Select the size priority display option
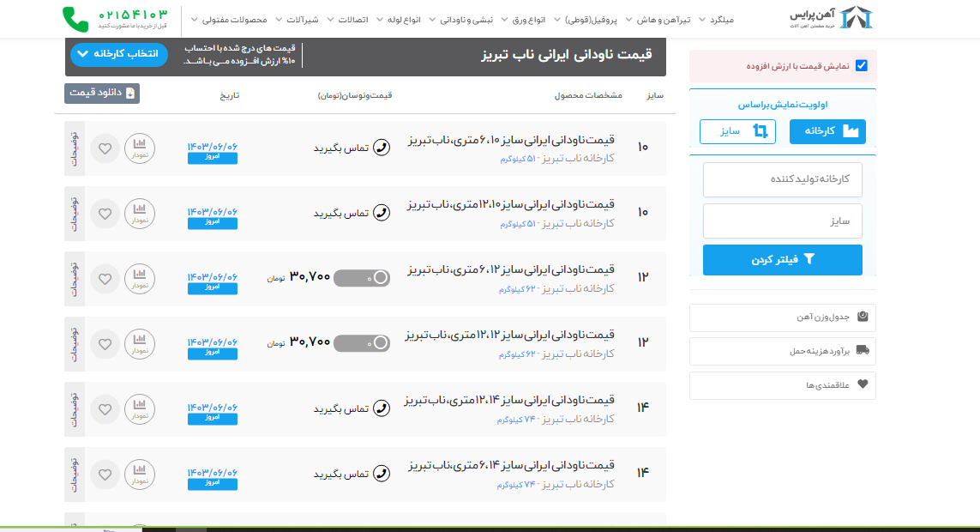This screenshot has width=980, height=532. click(x=737, y=131)
